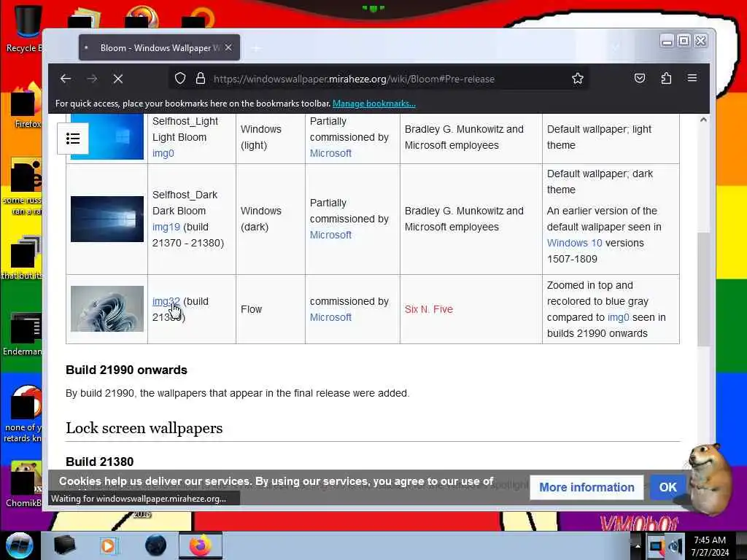Open the img32 link in the Flow row
This screenshot has width=747, height=560.
(166, 301)
